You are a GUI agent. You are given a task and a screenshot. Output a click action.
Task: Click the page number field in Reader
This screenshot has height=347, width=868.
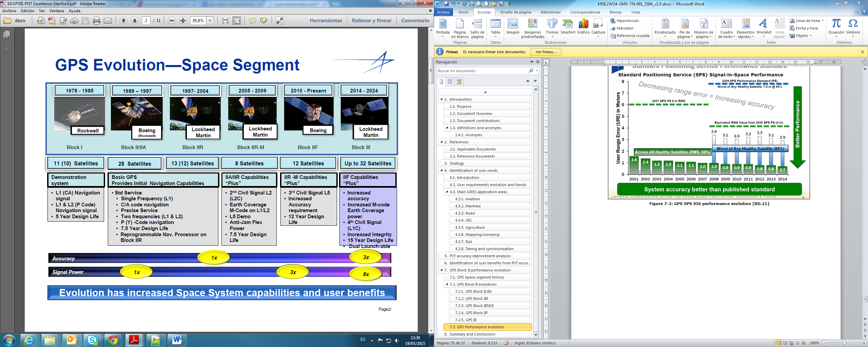(146, 21)
